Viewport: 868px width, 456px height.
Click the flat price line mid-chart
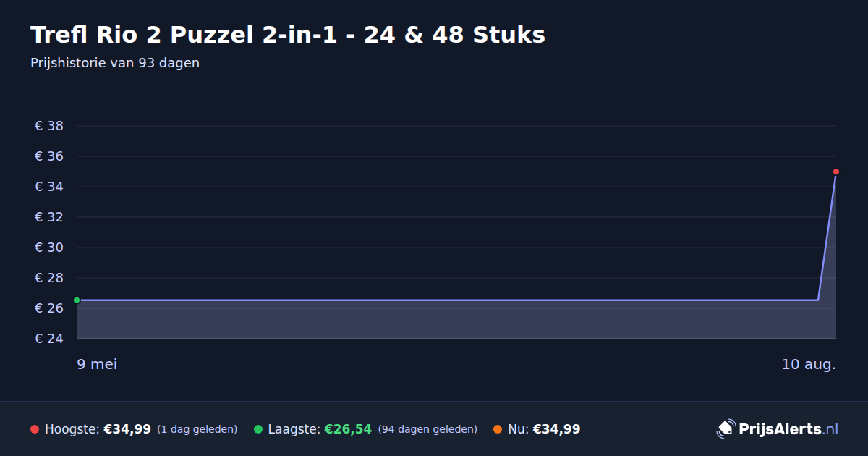tap(447, 300)
